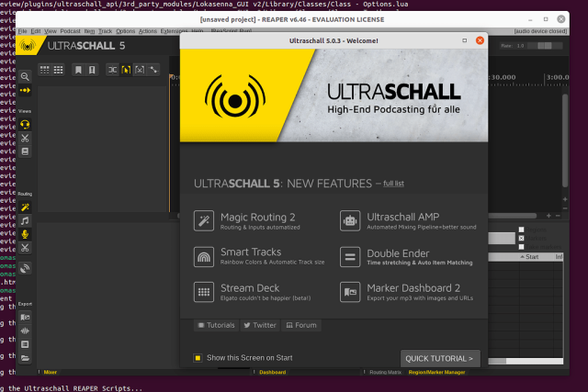The height and width of the screenshot is (392, 588).
Task: Click the Region/Marker list horizontal scrollbar
Action: (526, 362)
